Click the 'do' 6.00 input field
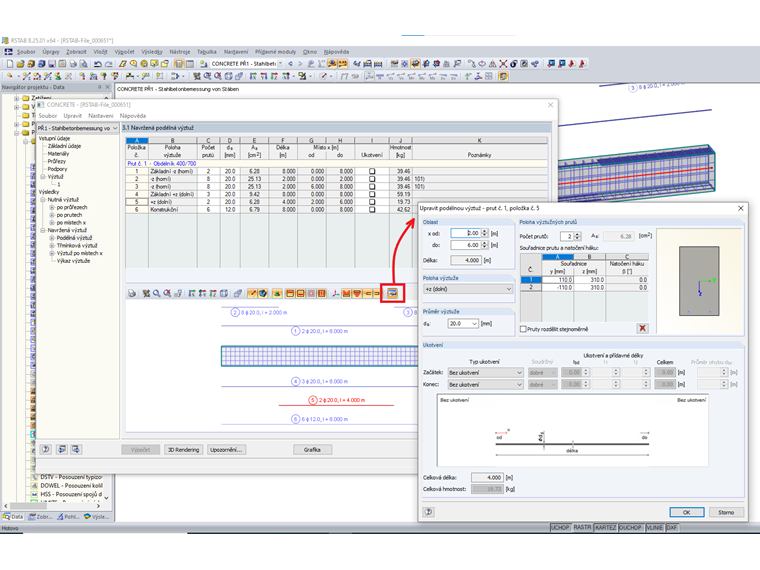Image resolution: width=760 pixels, height=570 pixels. tap(465, 245)
